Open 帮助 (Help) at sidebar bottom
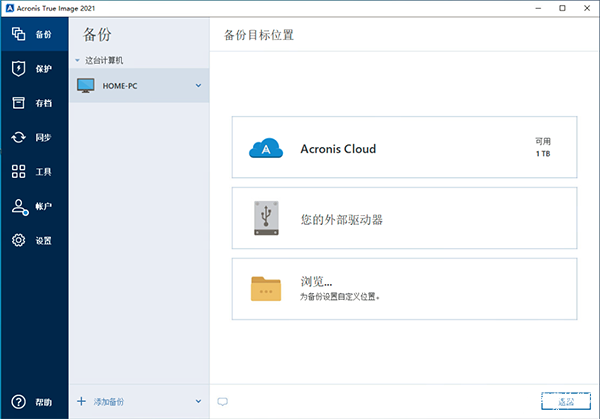 pyautogui.click(x=33, y=402)
